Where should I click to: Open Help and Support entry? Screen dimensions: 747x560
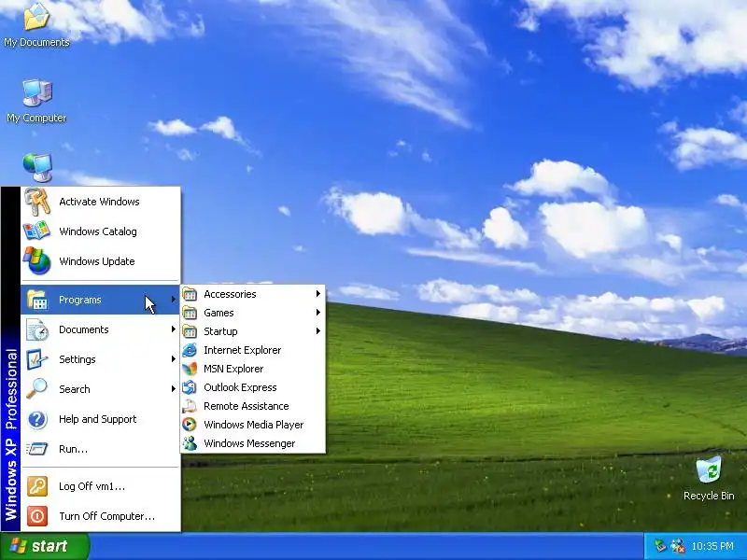pos(101,419)
